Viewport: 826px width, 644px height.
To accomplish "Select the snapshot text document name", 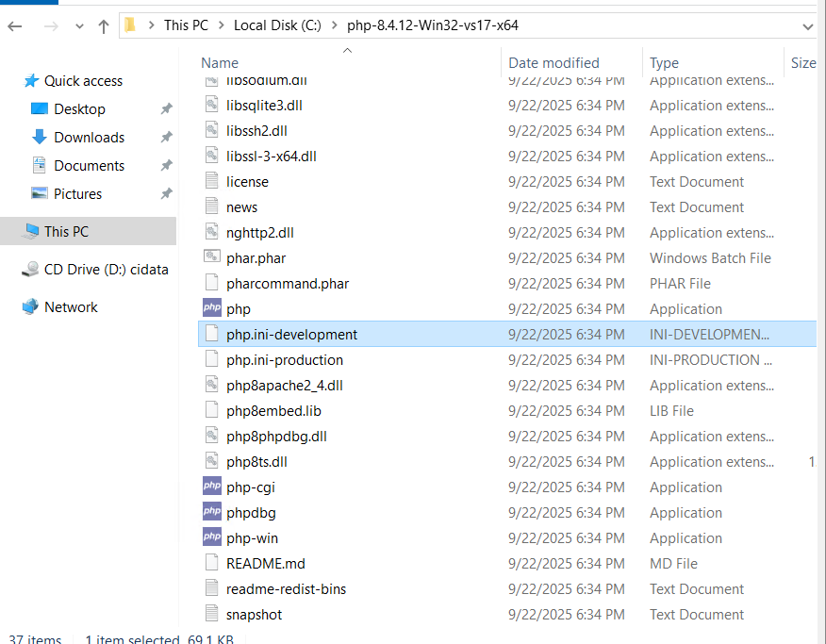I will (254, 615).
